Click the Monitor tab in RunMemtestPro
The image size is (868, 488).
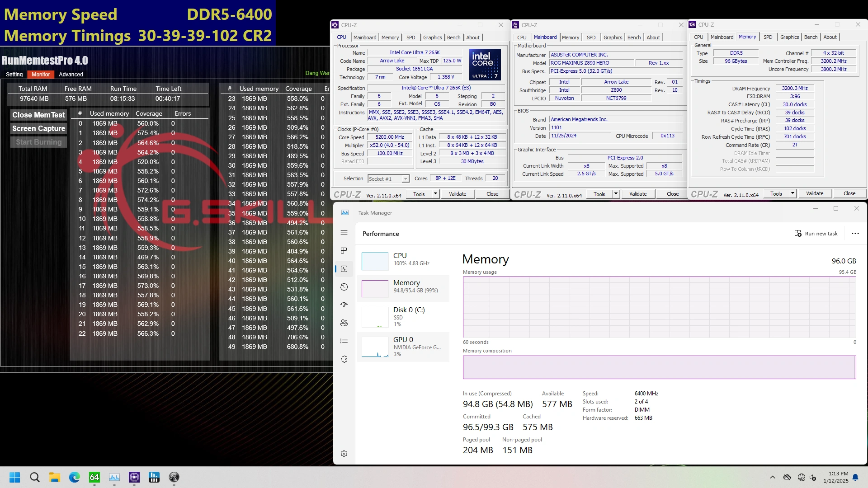coord(41,74)
